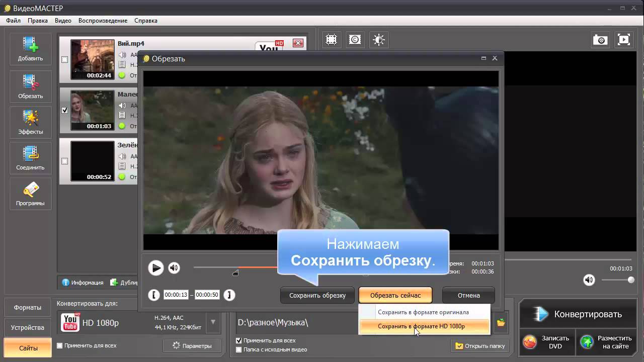Click Разместить на сайте button
Image resolution: width=644 pixels, height=362 pixels.
(606, 342)
